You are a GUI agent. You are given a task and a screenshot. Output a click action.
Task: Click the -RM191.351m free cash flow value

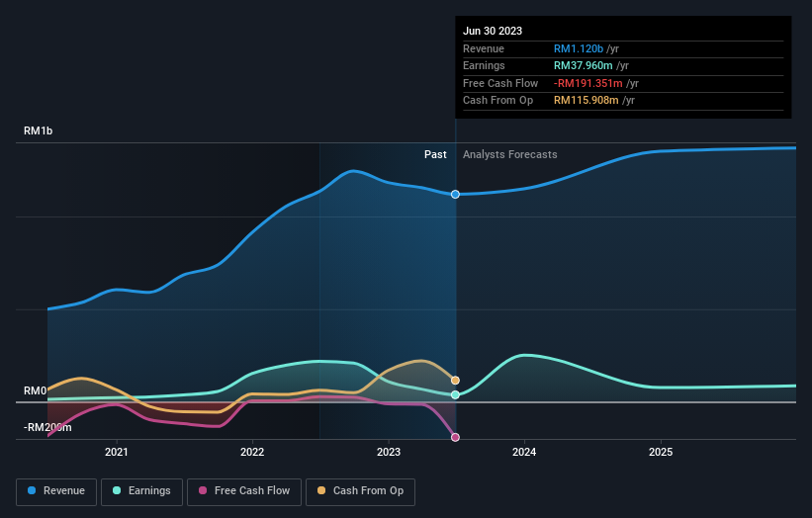(x=588, y=83)
